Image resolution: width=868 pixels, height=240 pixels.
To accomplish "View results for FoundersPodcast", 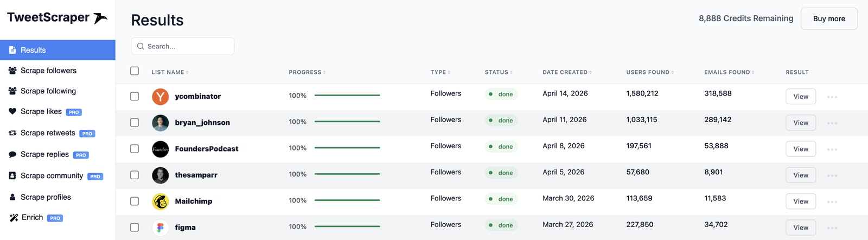I will pos(801,149).
